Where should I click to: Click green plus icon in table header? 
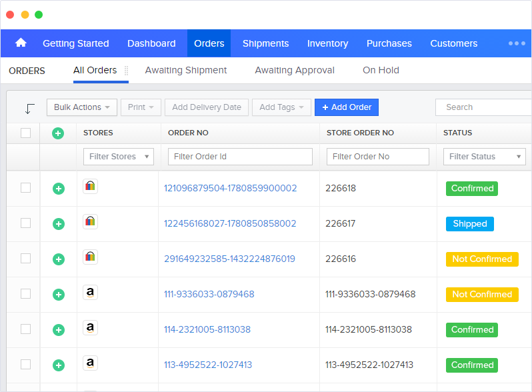[x=58, y=133]
